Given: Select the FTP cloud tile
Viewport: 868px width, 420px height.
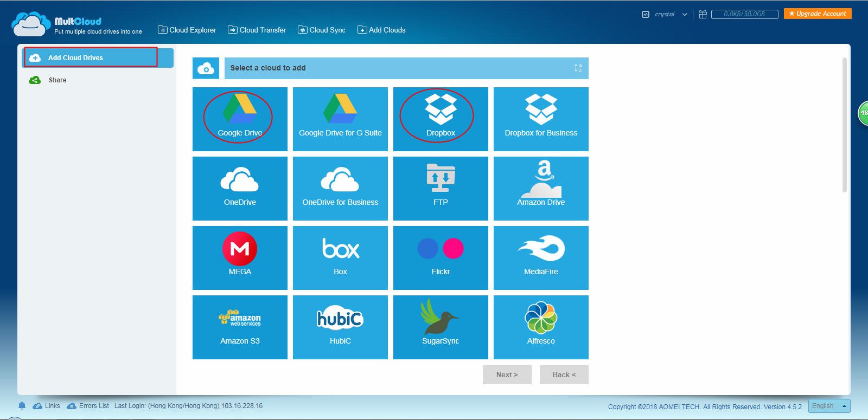Looking at the screenshot, I should click(x=441, y=188).
